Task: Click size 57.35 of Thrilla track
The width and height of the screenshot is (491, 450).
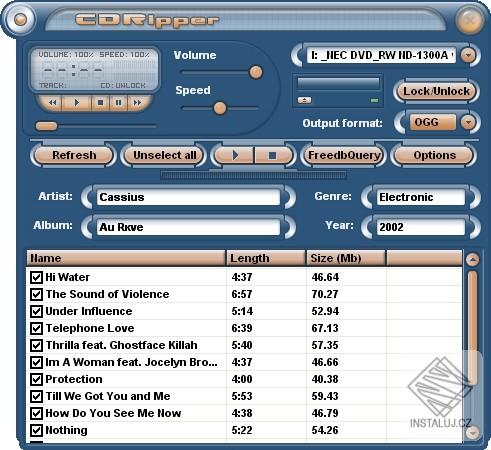Action: pos(325,345)
